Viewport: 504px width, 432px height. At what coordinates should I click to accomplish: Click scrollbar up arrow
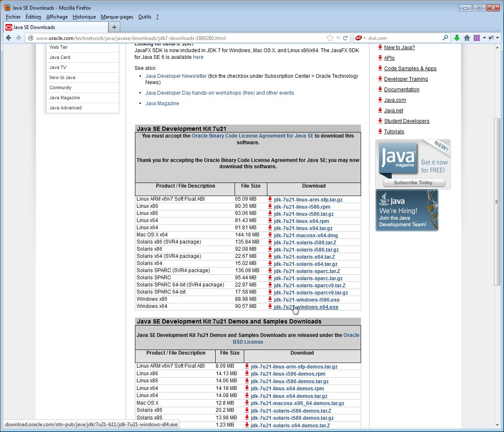tap(497, 48)
